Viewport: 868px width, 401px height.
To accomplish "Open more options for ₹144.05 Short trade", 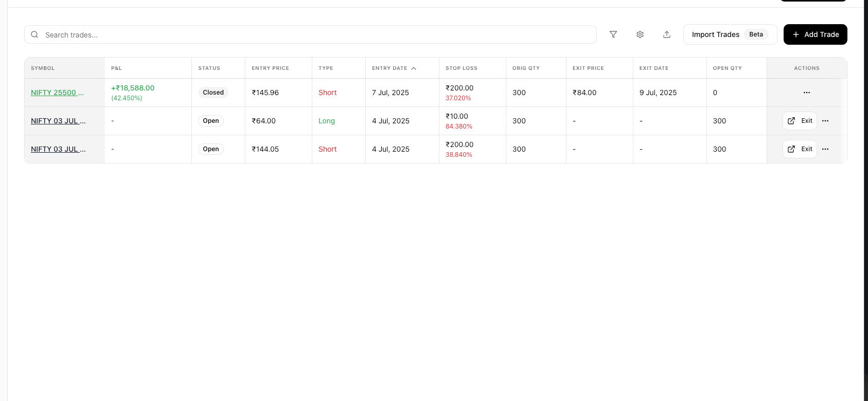I will click(825, 149).
